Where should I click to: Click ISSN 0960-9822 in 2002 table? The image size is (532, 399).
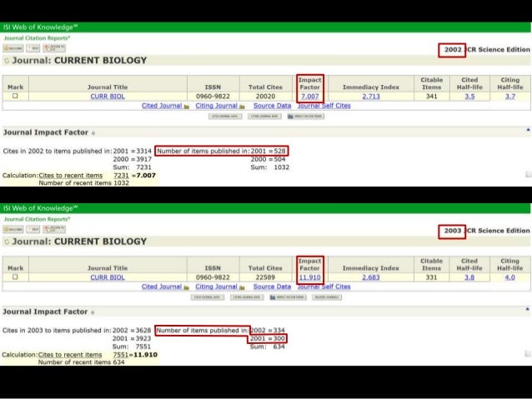(x=213, y=97)
